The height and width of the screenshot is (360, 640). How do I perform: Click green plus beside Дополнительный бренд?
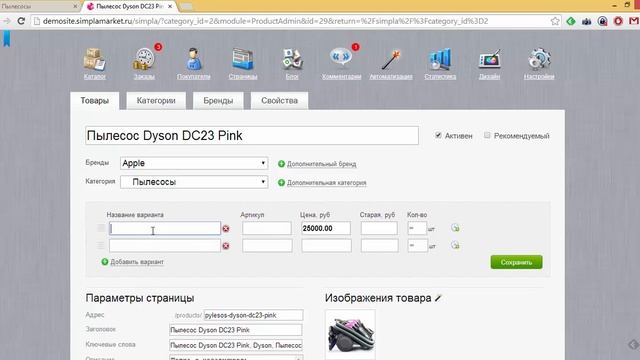point(281,164)
